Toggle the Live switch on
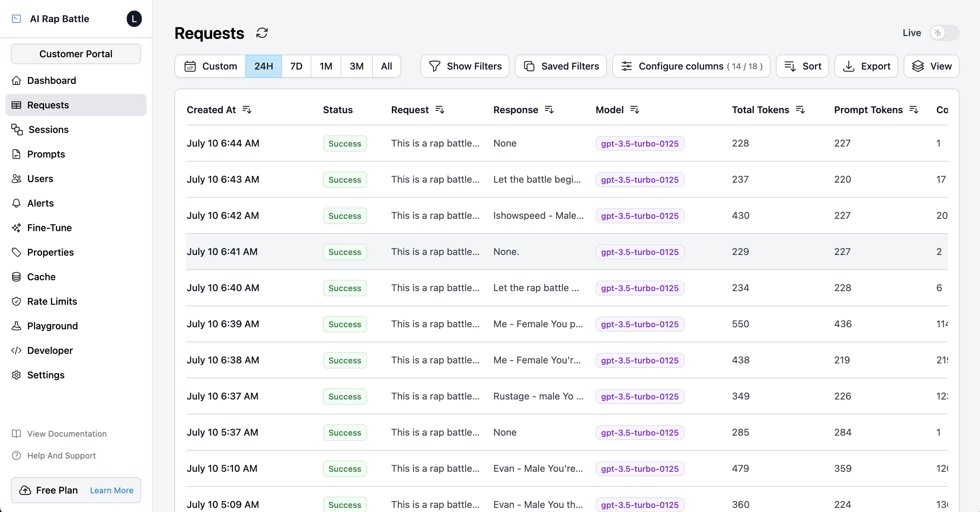 tap(944, 33)
